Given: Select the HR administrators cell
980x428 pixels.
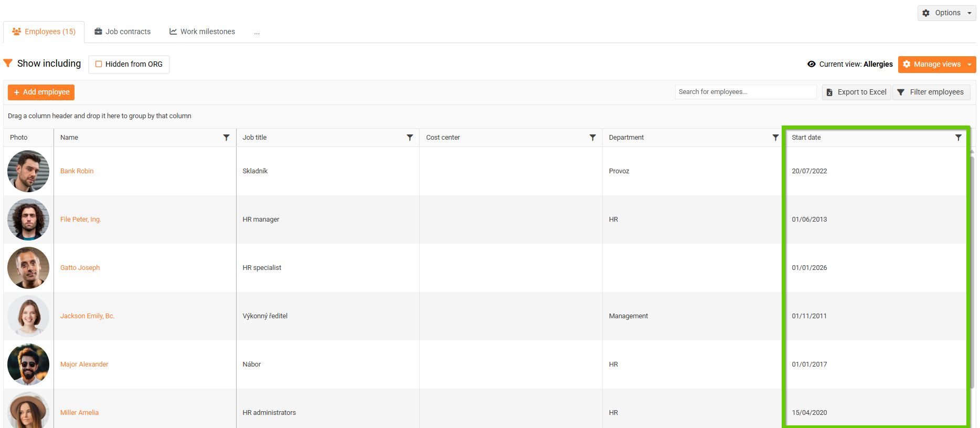Looking at the screenshot, I should [x=328, y=409].
